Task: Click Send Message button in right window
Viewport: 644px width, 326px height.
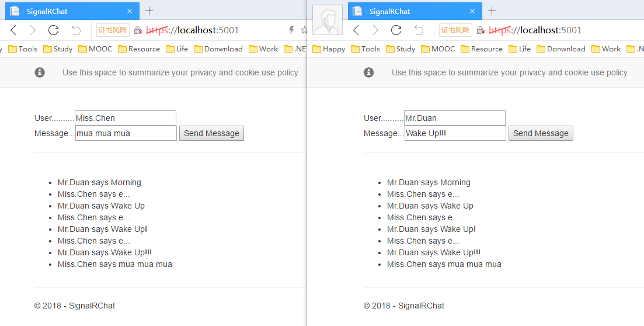Action: click(541, 133)
